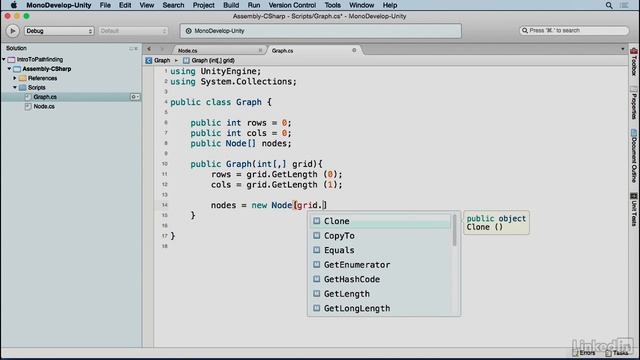Select GetHashCode in the autocomplete list
This screenshot has width=640, height=360.
point(381,280)
